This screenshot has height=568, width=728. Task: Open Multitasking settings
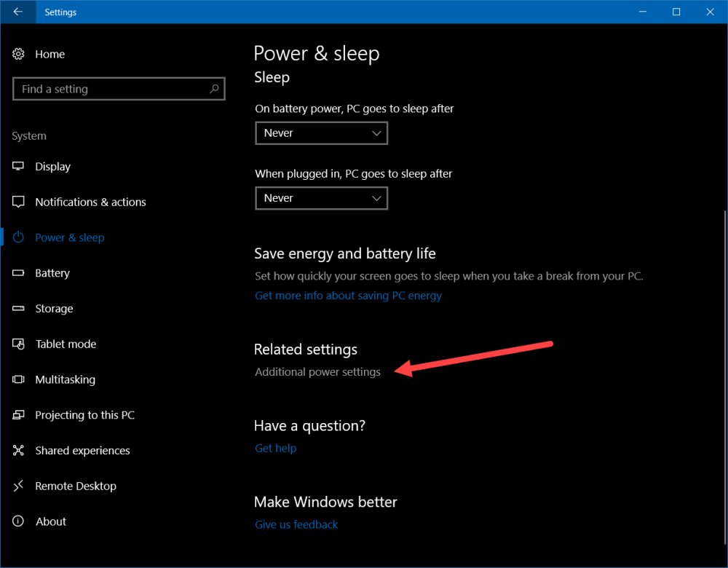66,380
